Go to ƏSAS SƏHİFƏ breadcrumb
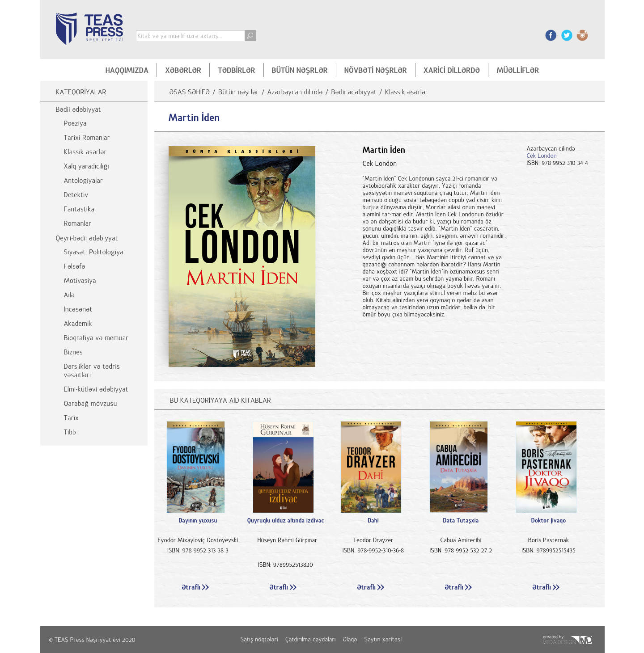 189,92
